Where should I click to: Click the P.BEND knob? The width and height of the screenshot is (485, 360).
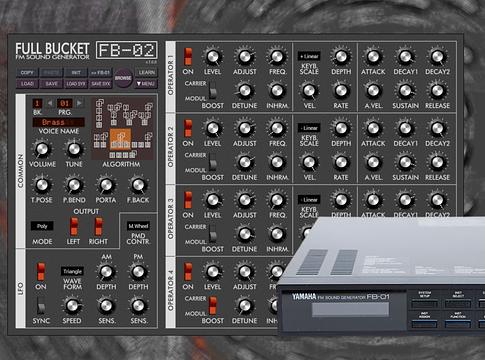coord(74,185)
